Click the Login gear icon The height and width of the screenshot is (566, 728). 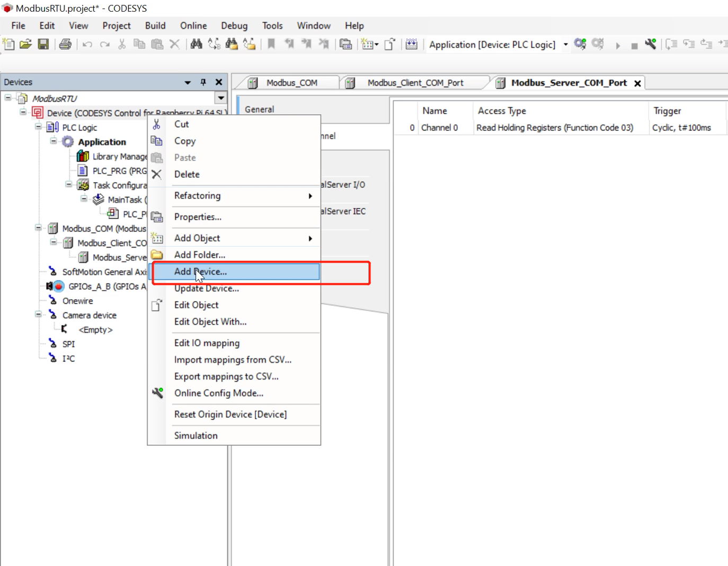click(x=580, y=44)
